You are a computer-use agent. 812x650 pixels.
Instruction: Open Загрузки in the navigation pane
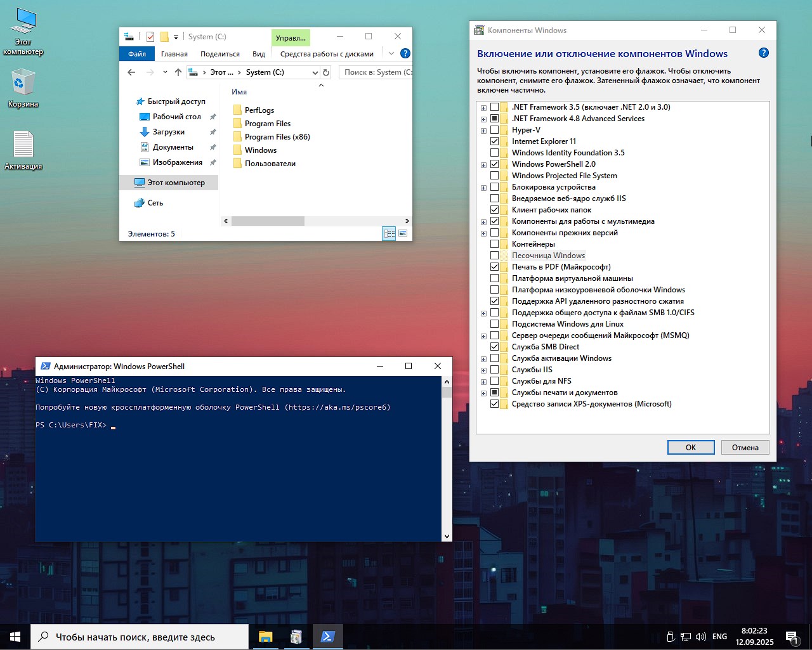168,132
